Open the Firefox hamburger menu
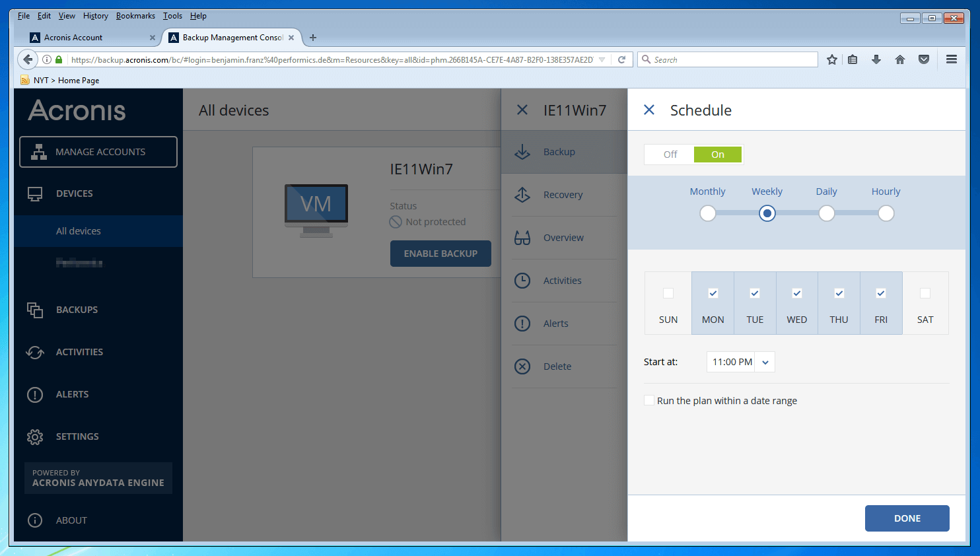Image resolution: width=980 pixels, height=556 pixels. click(x=952, y=59)
